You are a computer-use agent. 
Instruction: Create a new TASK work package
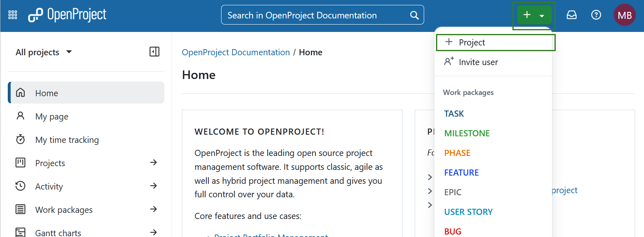[454, 114]
